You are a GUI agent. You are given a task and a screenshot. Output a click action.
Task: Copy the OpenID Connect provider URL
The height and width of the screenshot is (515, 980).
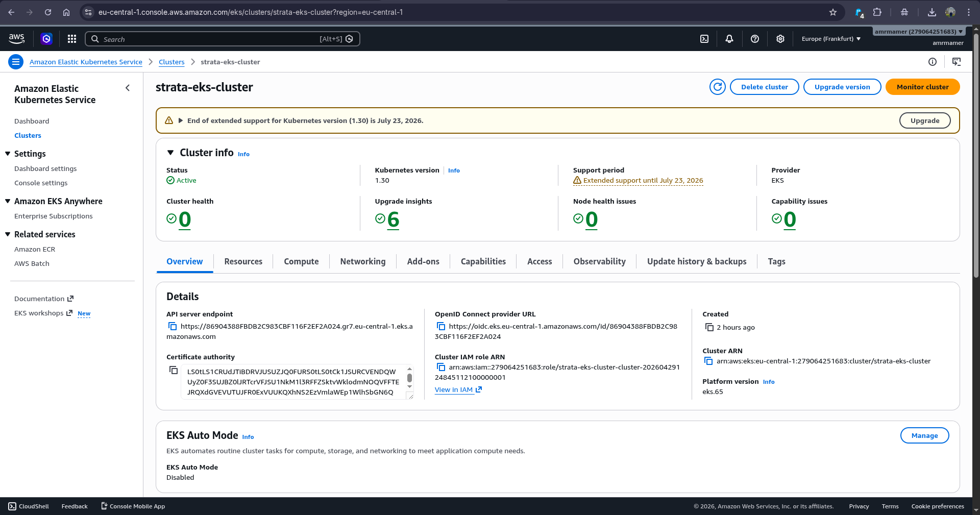[x=441, y=326]
